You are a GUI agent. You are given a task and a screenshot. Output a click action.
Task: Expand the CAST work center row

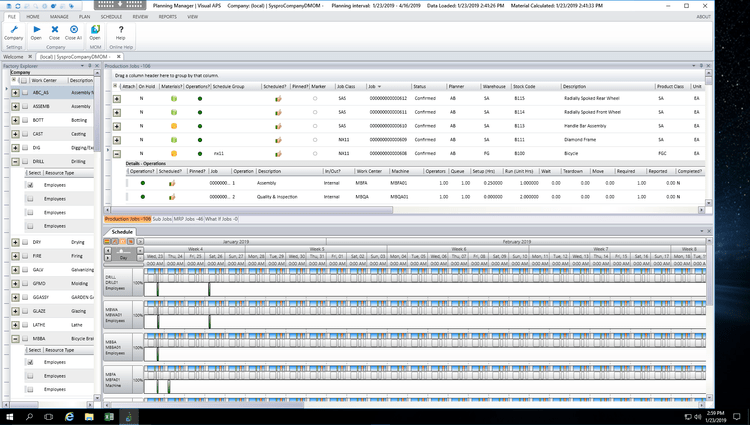[x=15, y=133]
